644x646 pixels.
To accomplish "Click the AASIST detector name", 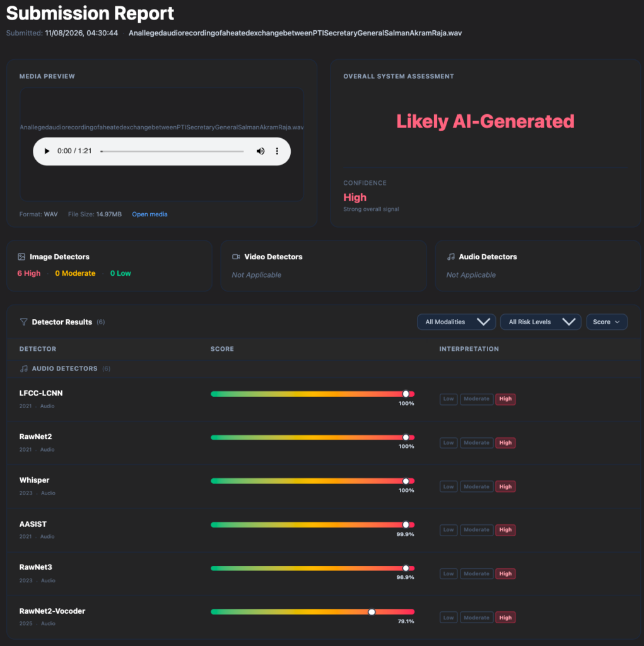I will [33, 524].
